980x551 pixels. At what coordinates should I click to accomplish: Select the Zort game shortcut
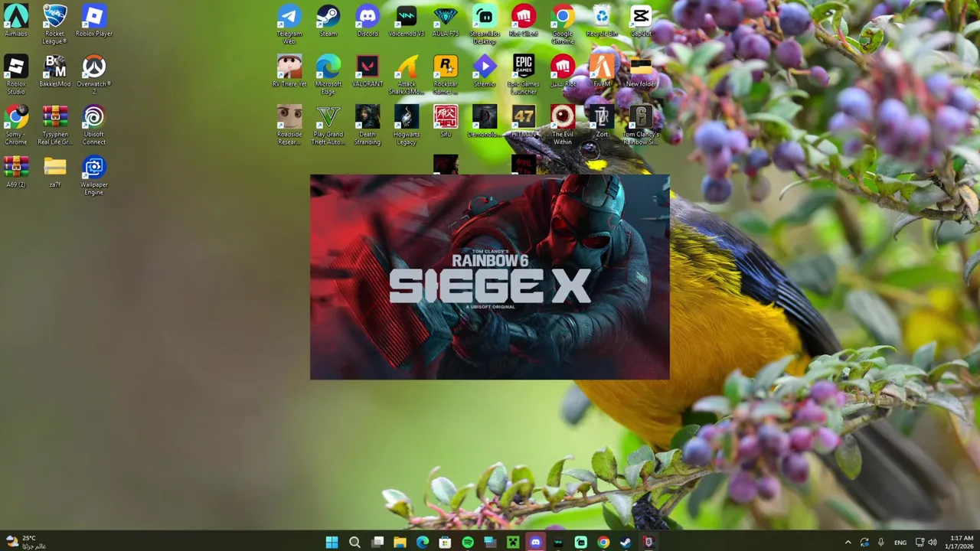(x=602, y=122)
